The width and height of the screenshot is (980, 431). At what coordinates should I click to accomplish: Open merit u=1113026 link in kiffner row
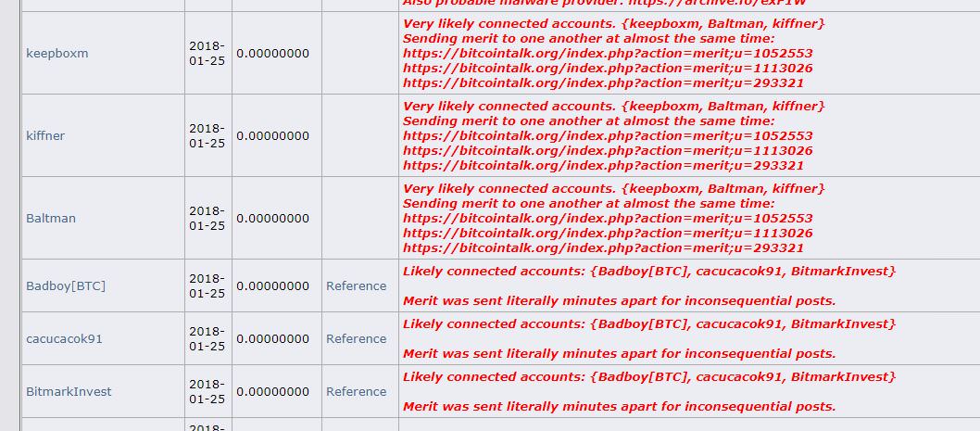point(608,151)
